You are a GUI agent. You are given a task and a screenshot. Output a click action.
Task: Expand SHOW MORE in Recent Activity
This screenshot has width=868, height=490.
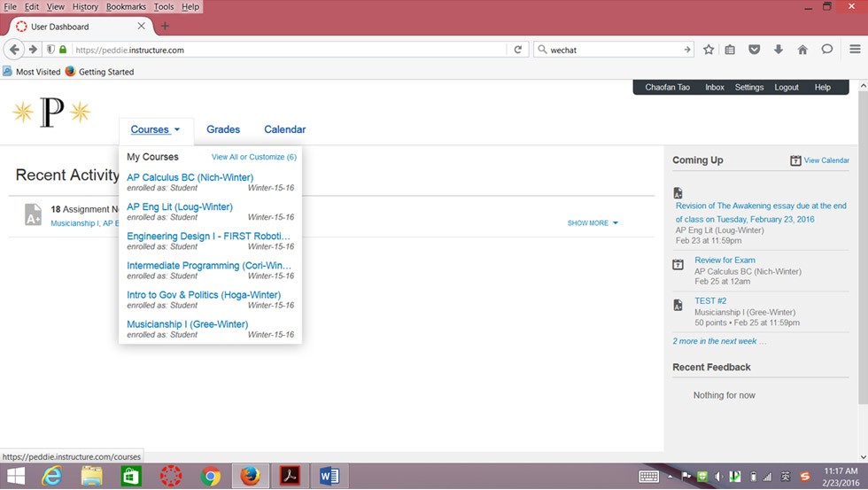593,222
